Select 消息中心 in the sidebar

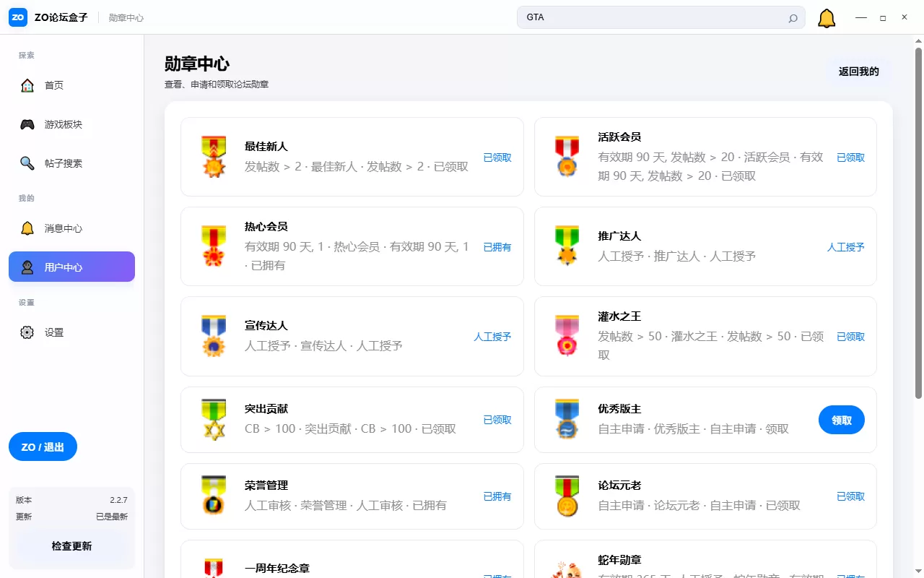tap(71, 228)
